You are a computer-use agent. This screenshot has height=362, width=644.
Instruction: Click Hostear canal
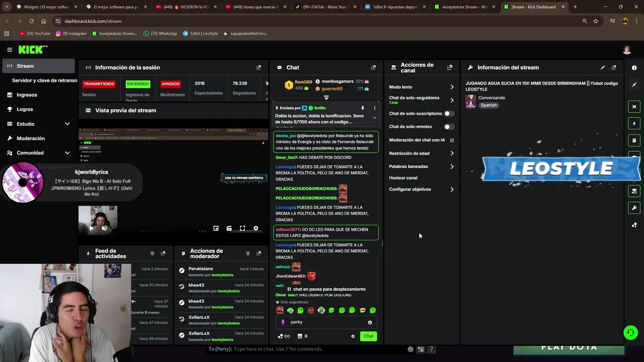click(x=403, y=178)
